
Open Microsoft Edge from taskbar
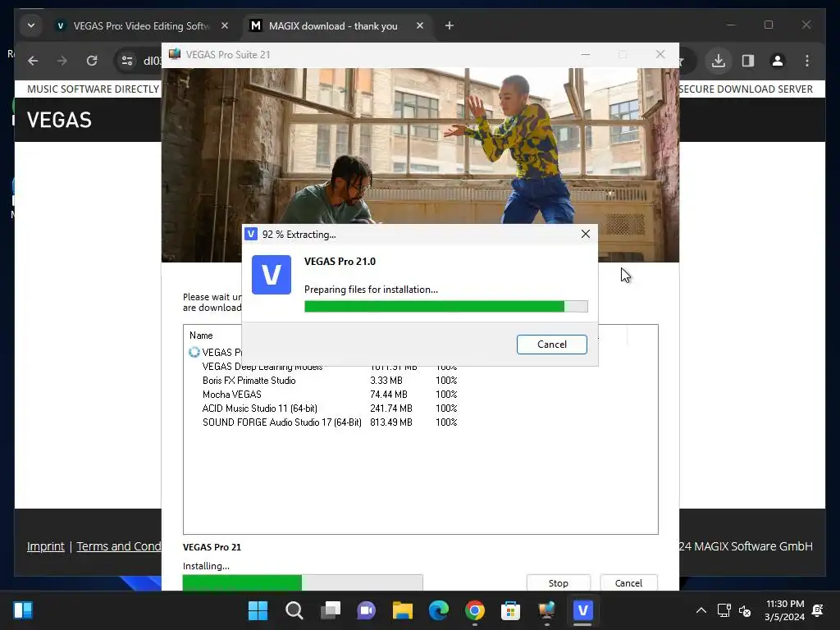click(439, 610)
